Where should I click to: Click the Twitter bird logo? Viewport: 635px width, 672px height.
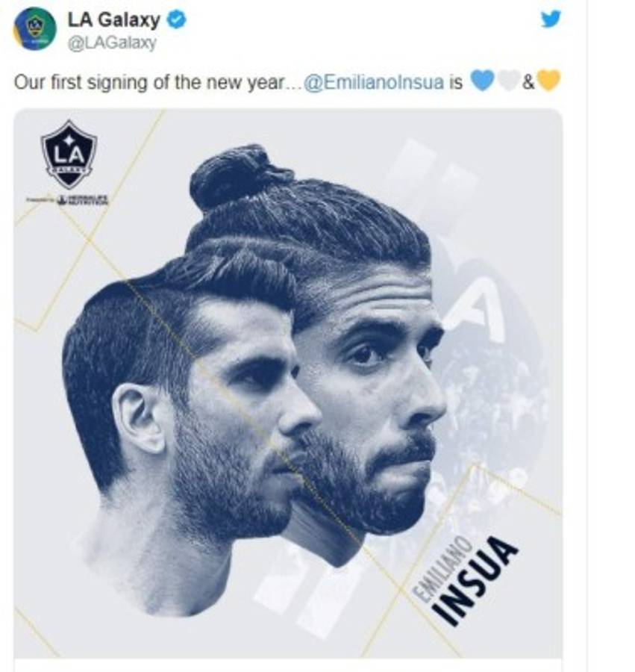[550, 19]
